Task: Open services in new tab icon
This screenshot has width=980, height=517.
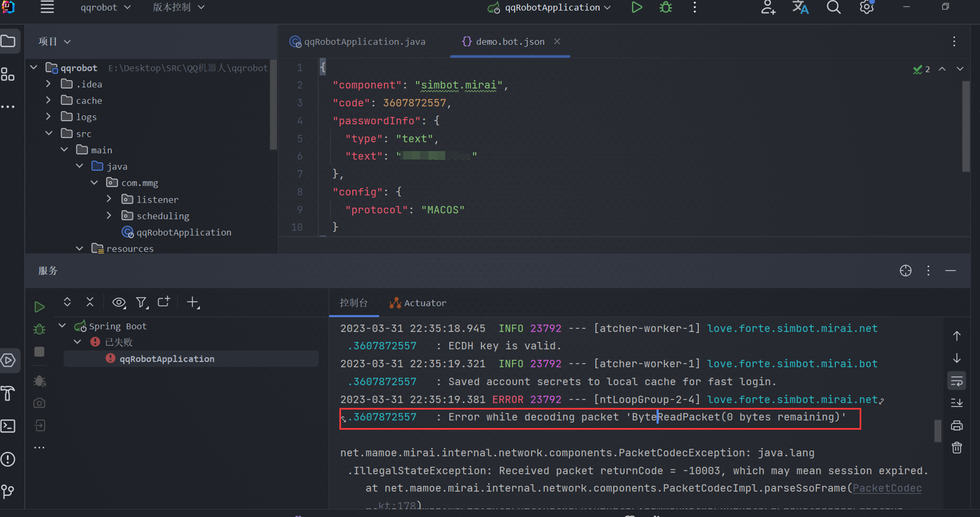Action: (x=164, y=302)
